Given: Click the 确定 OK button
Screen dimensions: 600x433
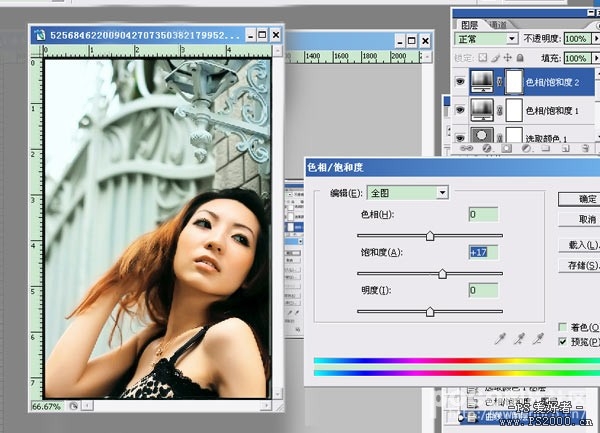Looking at the screenshot, I should (579, 199).
